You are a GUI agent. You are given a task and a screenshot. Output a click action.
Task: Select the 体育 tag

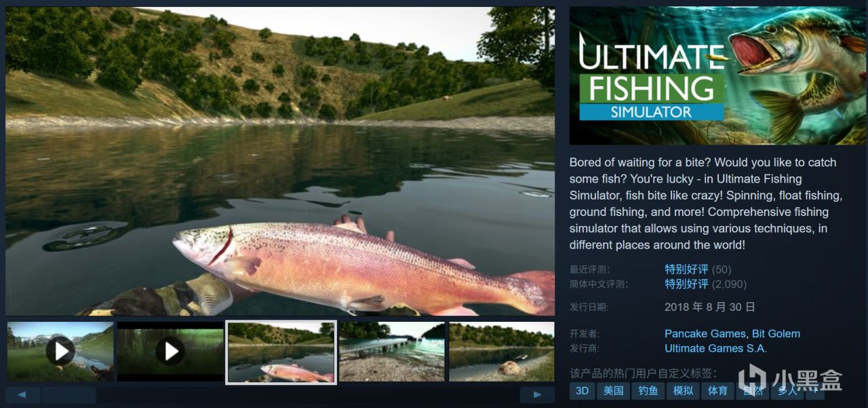click(717, 390)
